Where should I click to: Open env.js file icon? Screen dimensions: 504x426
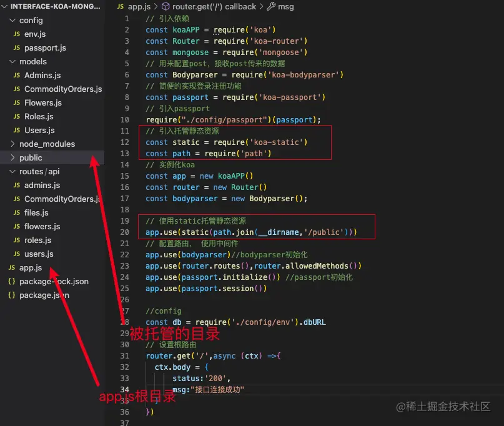click(17, 34)
